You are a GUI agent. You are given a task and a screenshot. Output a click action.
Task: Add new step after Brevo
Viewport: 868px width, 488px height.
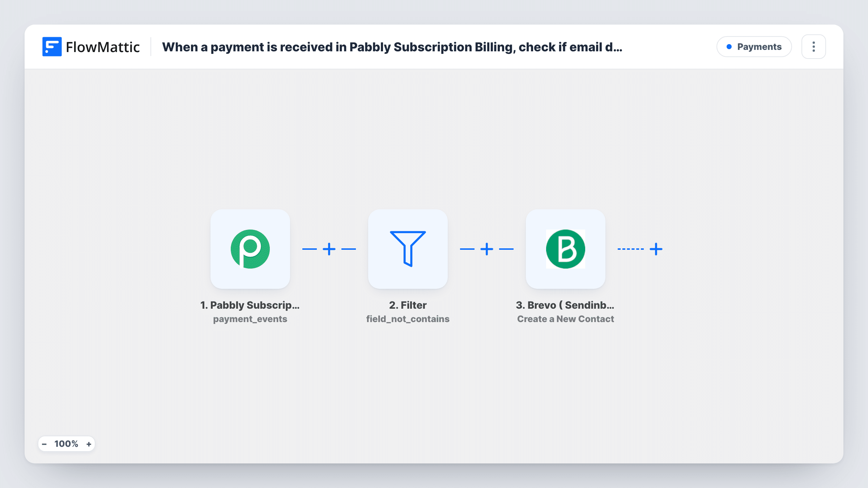click(x=656, y=249)
